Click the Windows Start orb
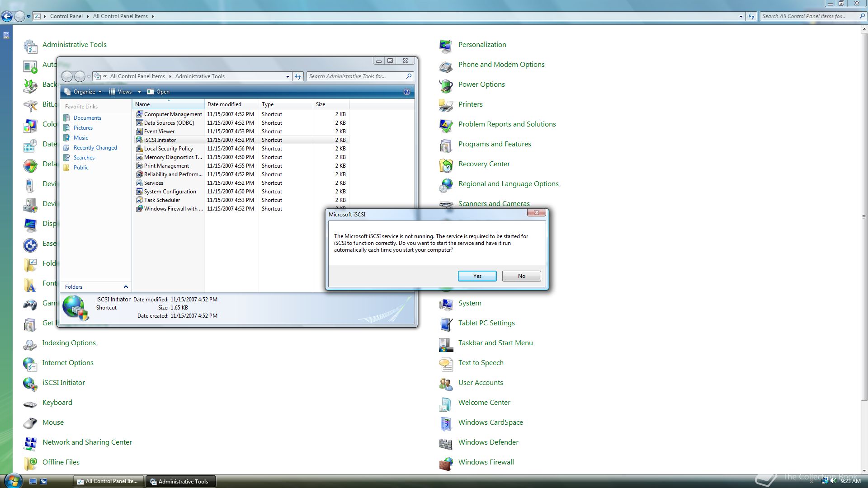This screenshot has height=488, width=868. pyautogui.click(x=12, y=481)
